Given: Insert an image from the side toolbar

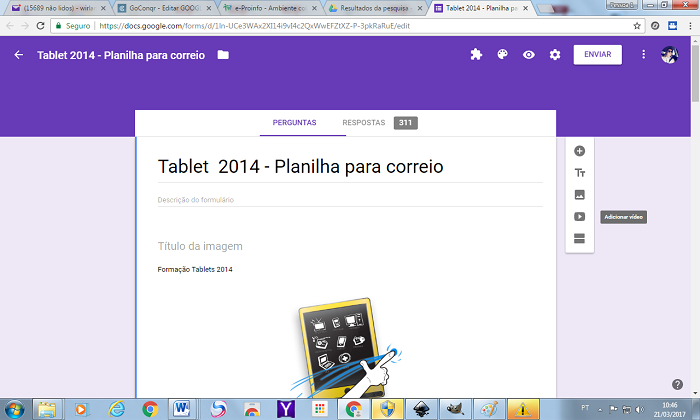Looking at the screenshot, I should point(579,195).
